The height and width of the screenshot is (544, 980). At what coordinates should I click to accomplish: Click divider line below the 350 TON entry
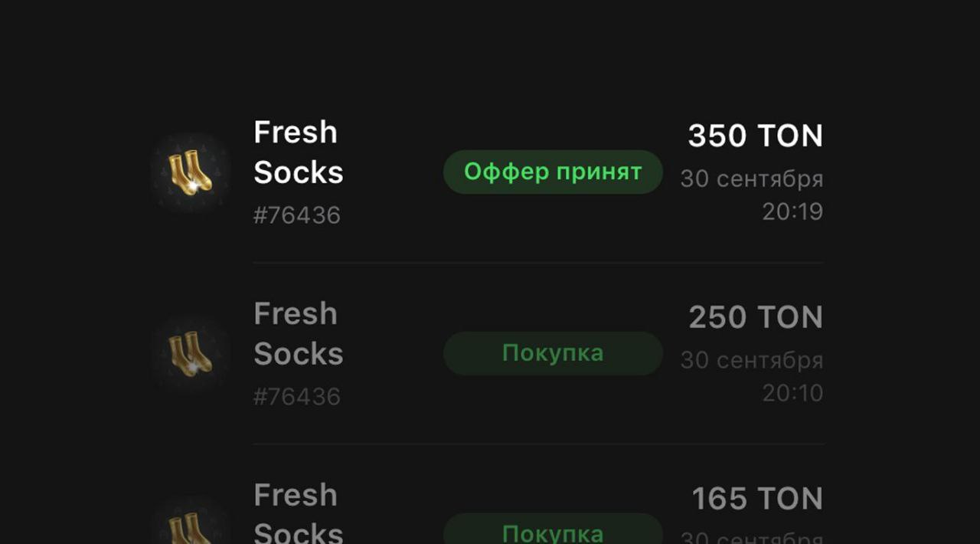[x=538, y=263]
